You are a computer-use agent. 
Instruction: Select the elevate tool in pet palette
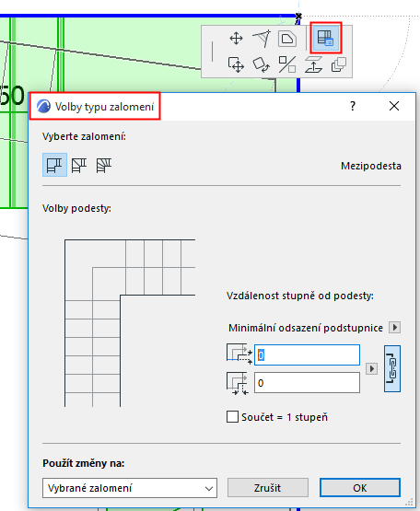313,64
